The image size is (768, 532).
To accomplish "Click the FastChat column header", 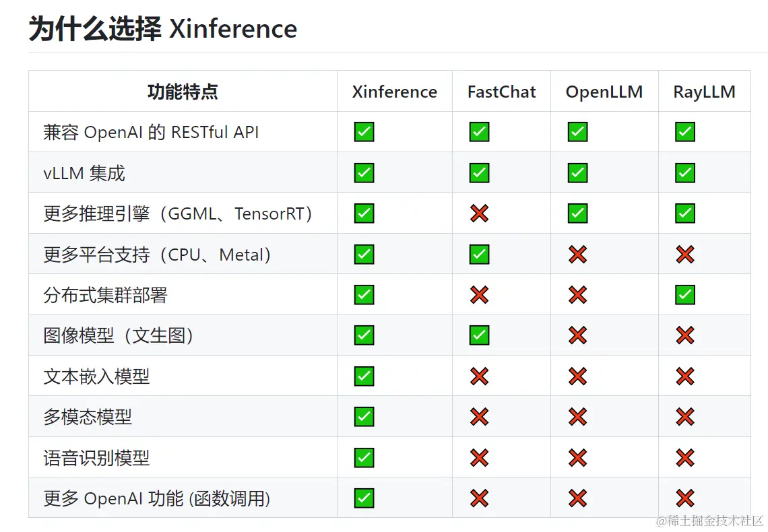I will point(501,92).
